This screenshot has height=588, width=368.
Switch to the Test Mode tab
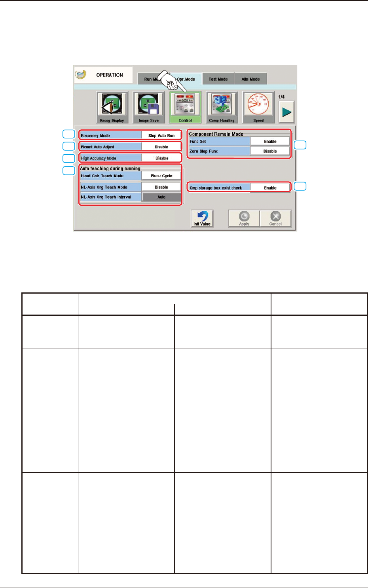click(218, 78)
